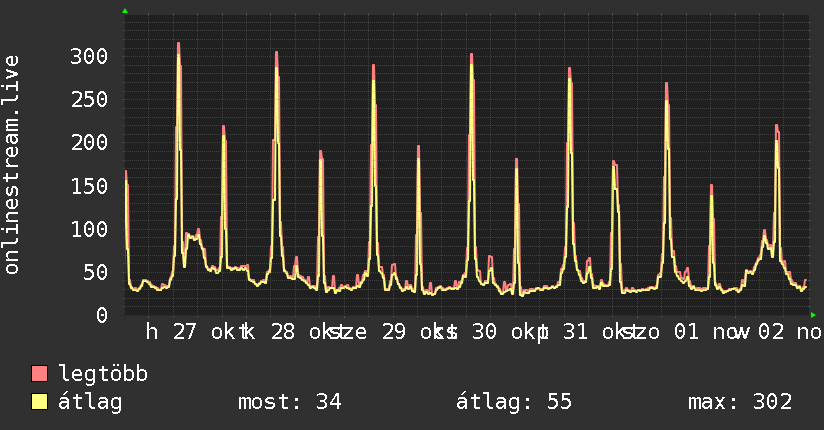Click the yellow átlag legend swatch
The image size is (824, 430).
39,402
